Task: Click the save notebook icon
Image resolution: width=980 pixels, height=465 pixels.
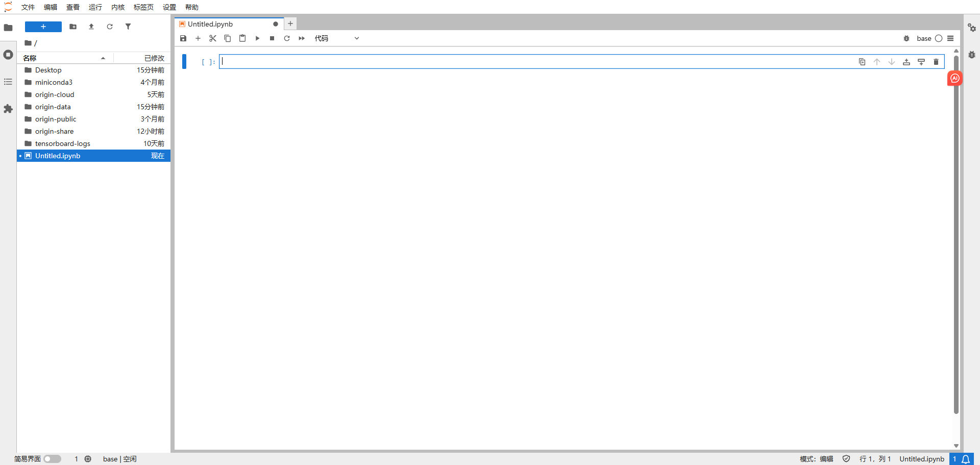Action: 183,38
